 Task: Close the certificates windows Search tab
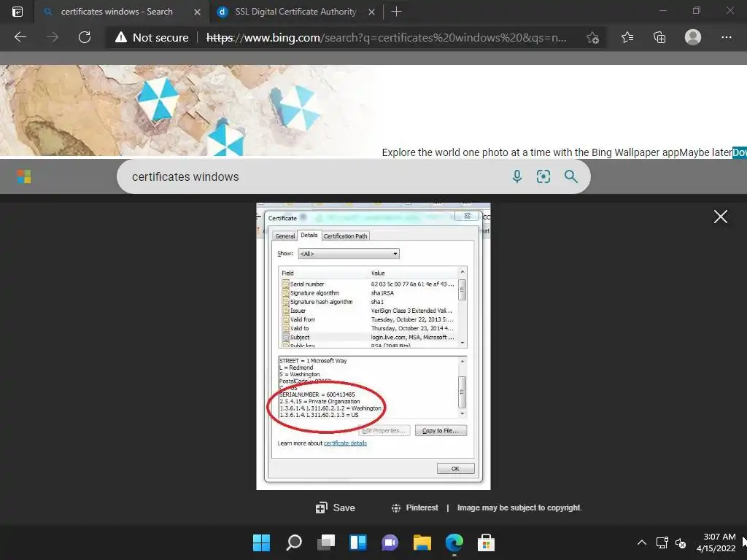[x=197, y=12]
